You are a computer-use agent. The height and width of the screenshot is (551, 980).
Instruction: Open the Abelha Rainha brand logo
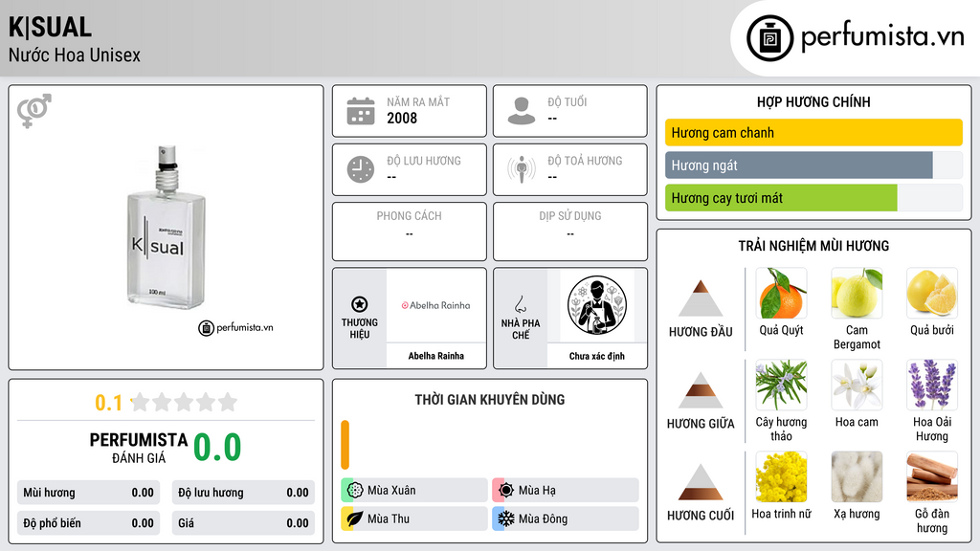[435, 305]
